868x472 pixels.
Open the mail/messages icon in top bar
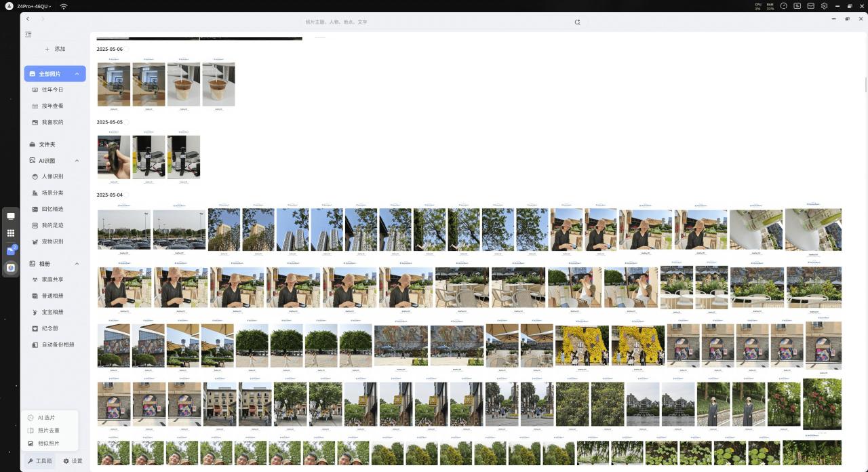(x=810, y=6)
